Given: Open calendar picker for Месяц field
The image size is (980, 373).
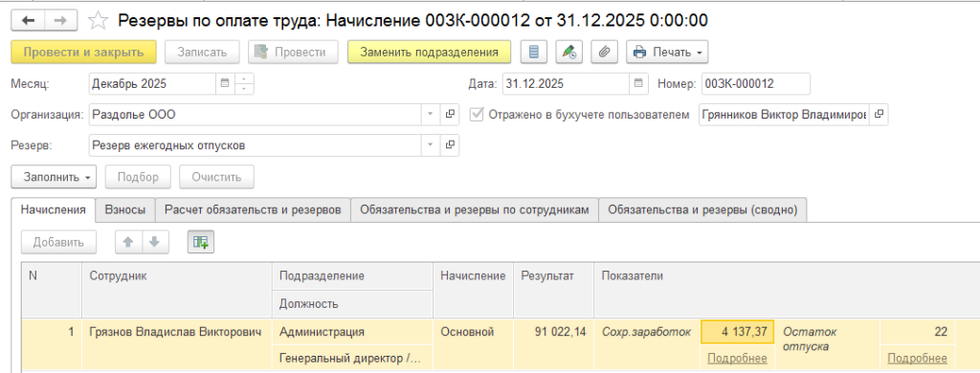Looking at the screenshot, I should coord(225,83).
